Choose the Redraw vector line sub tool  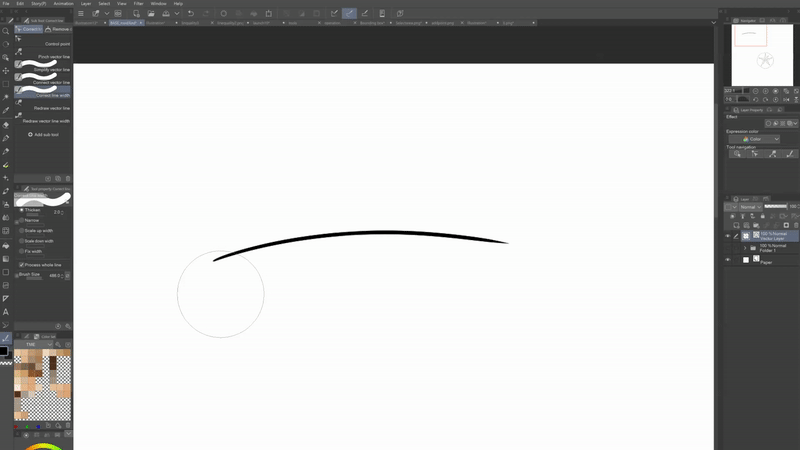point(42,106)
